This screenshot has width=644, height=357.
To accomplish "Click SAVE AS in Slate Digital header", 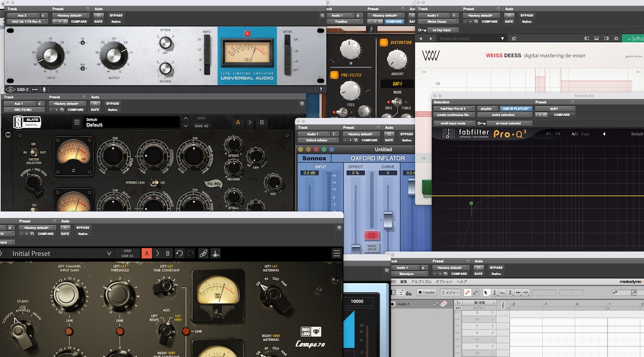I will coord(201,126).
